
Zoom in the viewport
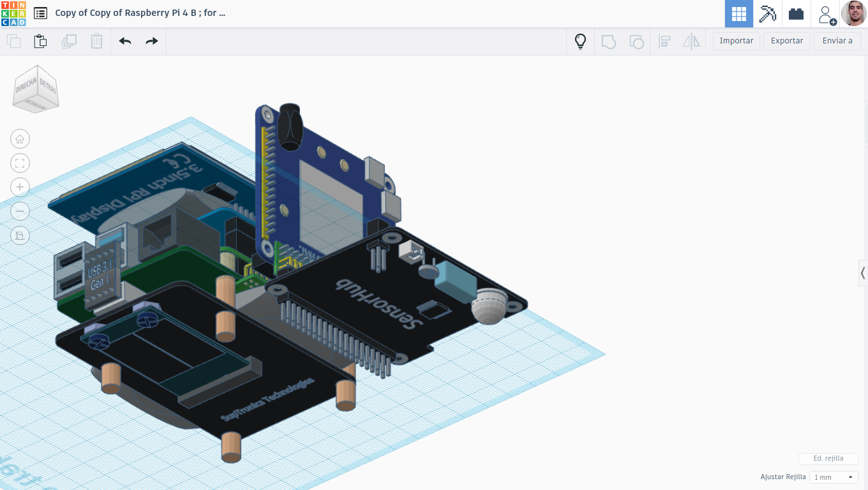[20, 187]
